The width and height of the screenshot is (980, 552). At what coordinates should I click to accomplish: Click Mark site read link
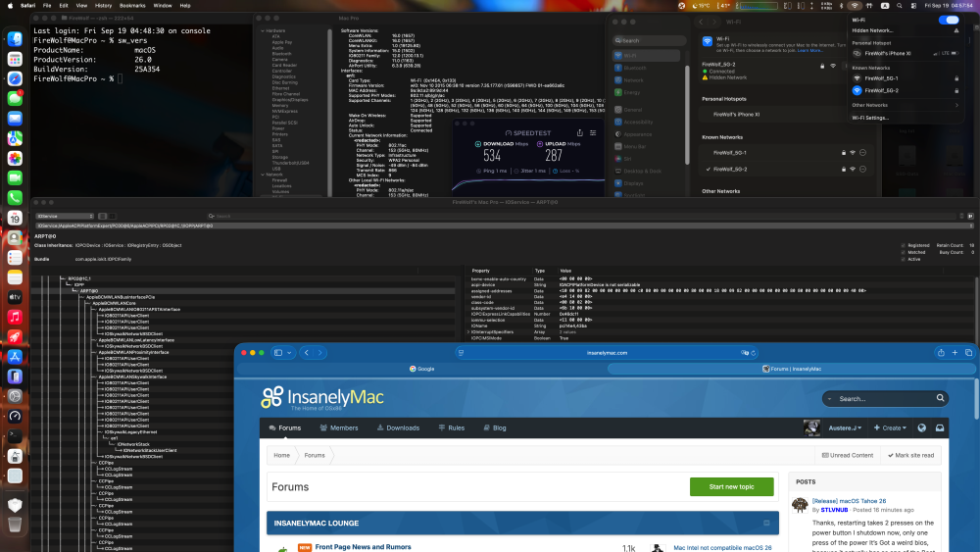(911, 455)
